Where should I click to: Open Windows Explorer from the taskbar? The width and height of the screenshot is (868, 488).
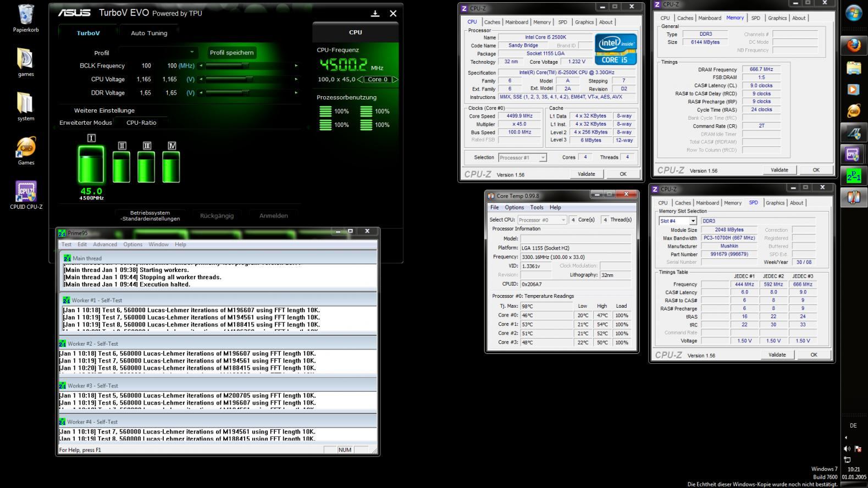(x=854, y=67)
